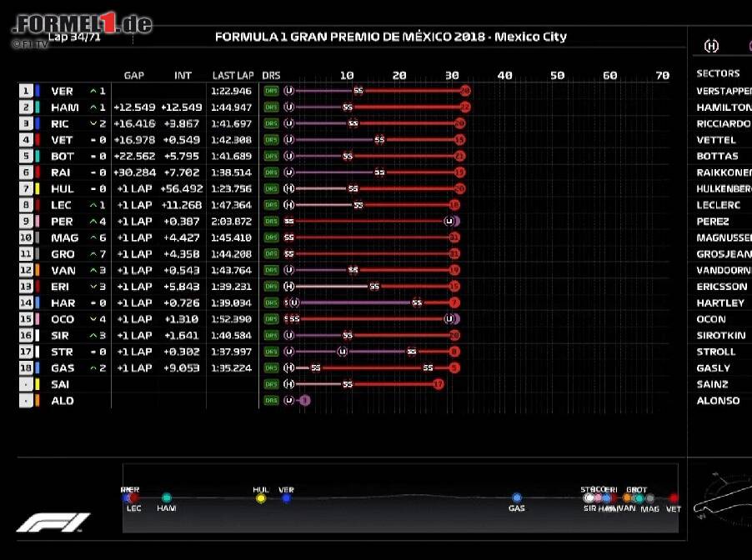Click the lap 40 marker on the stint chart
The height and width of the screenshot is (560, 752).
point(504,75)
